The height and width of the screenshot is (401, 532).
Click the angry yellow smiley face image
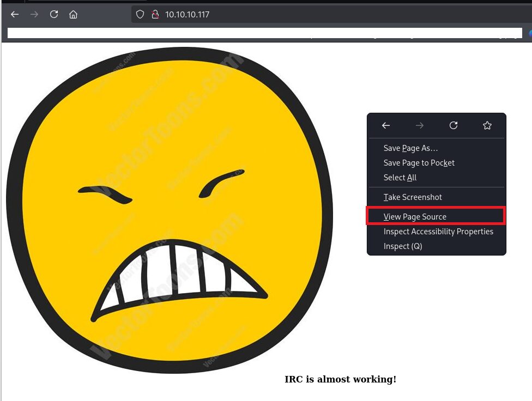(x=169, y=210)
